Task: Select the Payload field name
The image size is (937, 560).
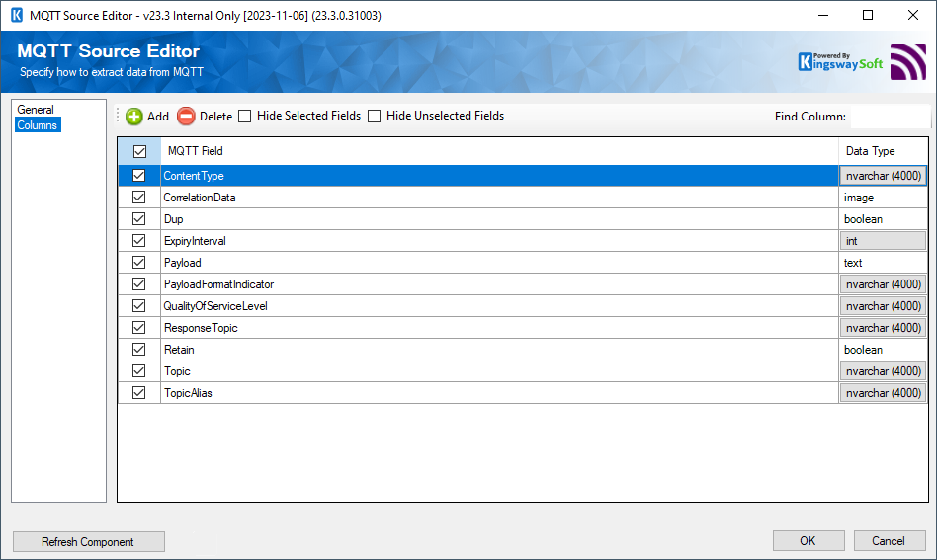Action: (182, 262)
